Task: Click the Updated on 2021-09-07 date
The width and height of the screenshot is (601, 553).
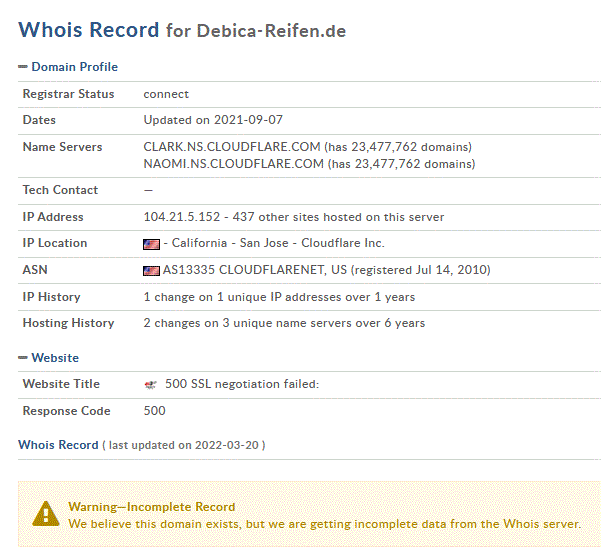Action: click(213, 120)
